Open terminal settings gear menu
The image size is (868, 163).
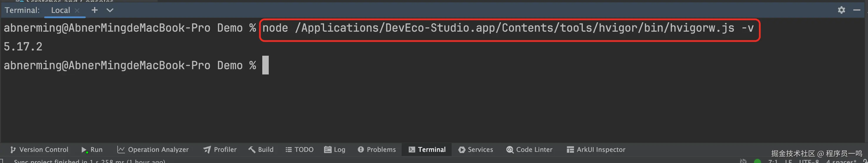841,10
